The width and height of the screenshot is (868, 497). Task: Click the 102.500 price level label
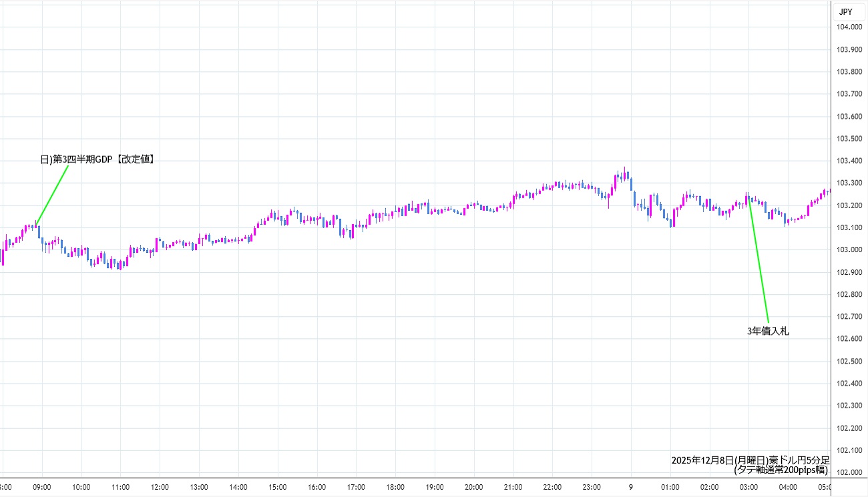(x=850, y=361)
